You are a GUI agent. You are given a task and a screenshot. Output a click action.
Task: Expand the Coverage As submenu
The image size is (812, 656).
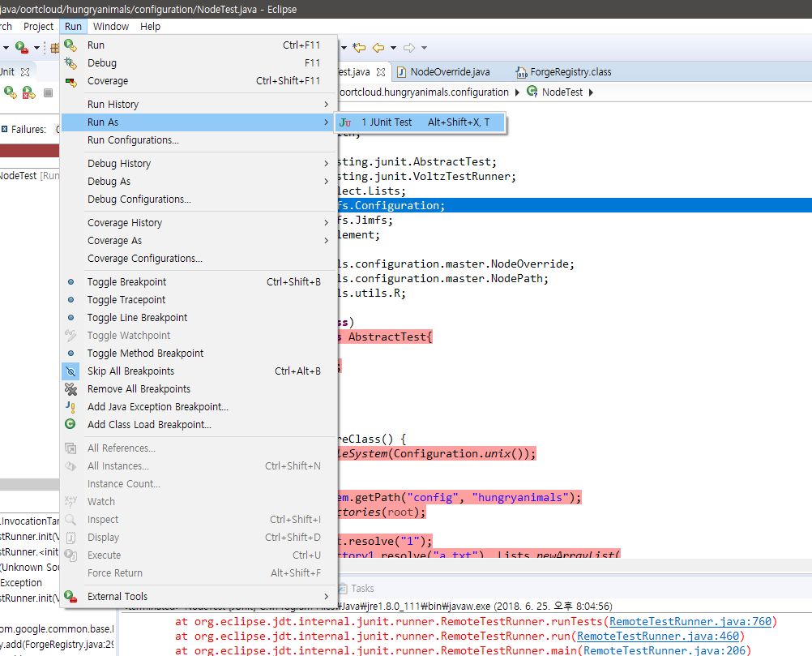(327, 241)
